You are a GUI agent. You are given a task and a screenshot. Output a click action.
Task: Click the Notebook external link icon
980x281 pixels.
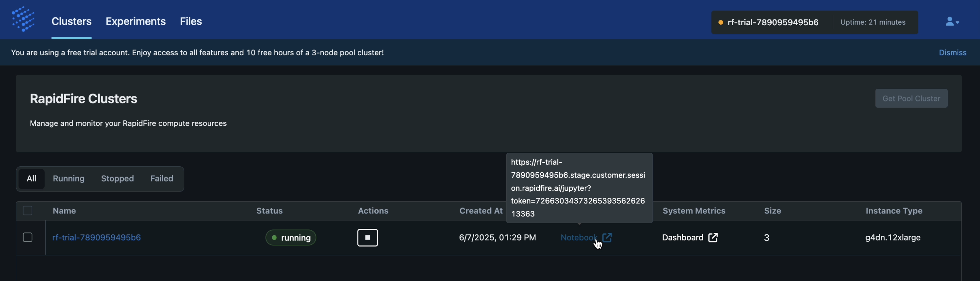point(607,238)
